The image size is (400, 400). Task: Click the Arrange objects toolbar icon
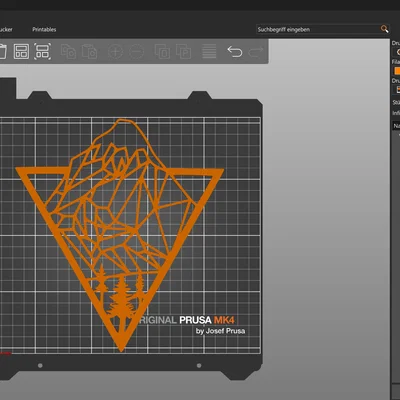21,52
